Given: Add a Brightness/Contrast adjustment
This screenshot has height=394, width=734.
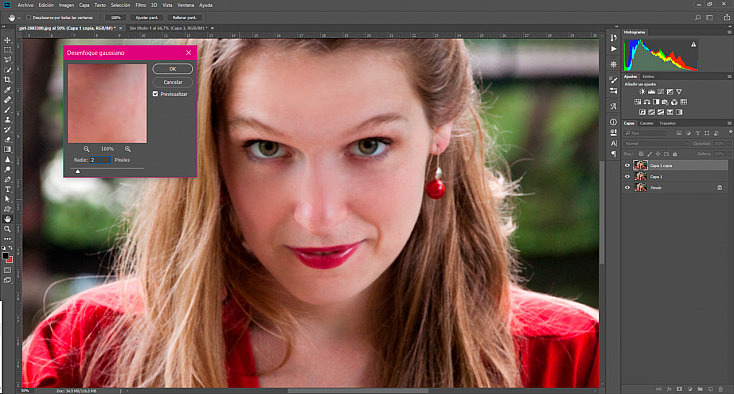Looking at the screenshot, I should [x=642, y=92].
